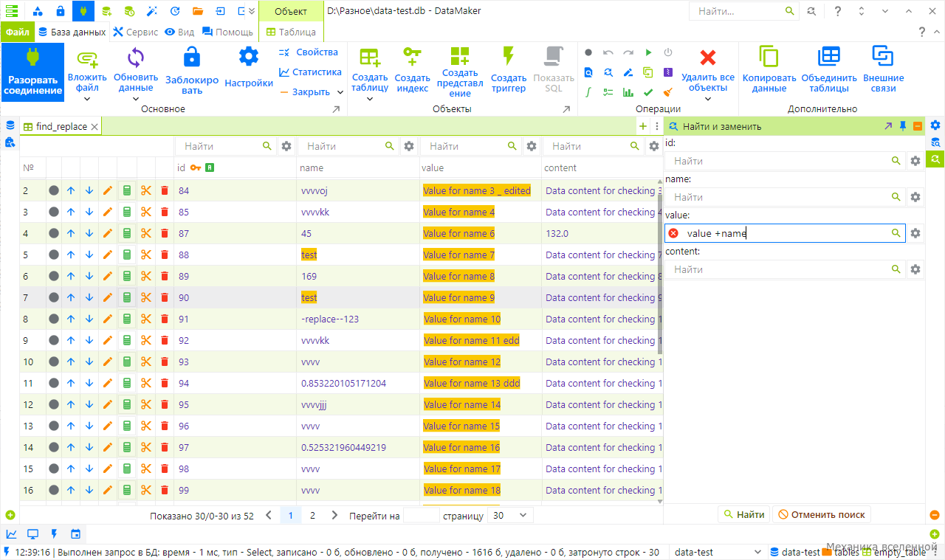Open the Основное group dialog launcher arrow
The height and width of the screenshot is (560, 945).
click(337, 109)
